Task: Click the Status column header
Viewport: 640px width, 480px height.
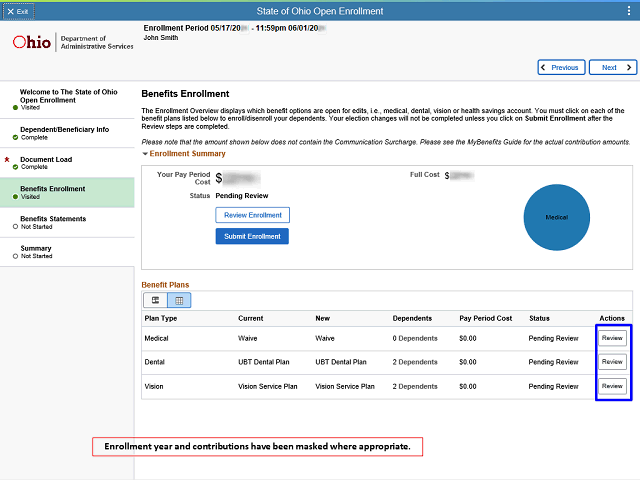Action: (539, 318)
